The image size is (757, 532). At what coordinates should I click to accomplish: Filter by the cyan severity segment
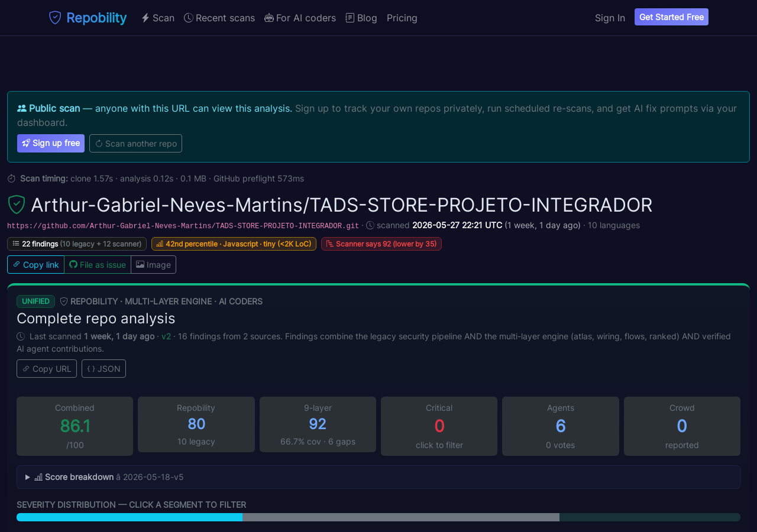(130, 517)
